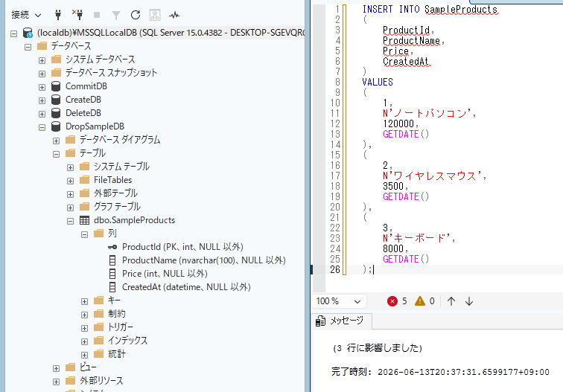Expand the FileTables folder
The image size is (563, 392).
pyautogui.click(x=70, y=181)
